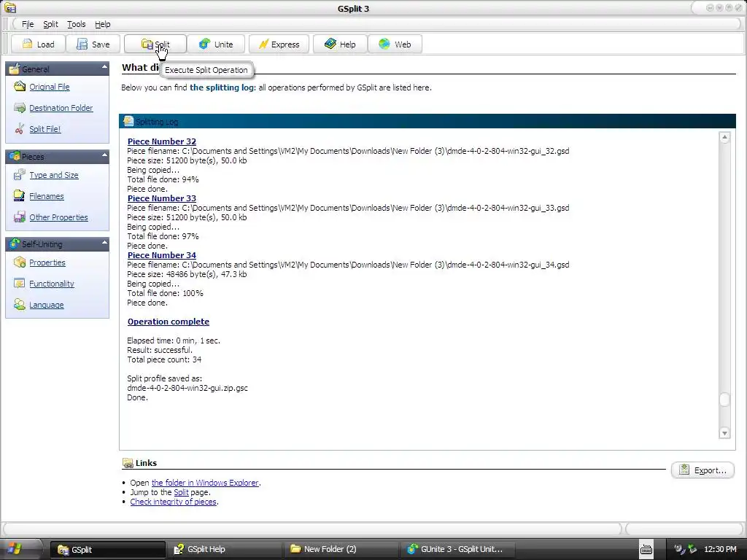Click the Other Properties icon
Image resolution: width=747 pixels, height=560 pixels.
pos(20,217)
